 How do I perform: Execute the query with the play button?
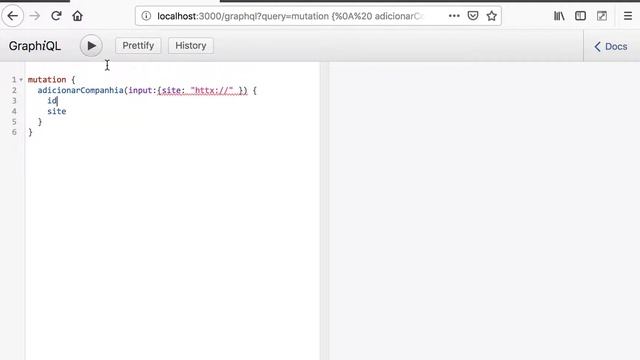[x=91, y=46]
